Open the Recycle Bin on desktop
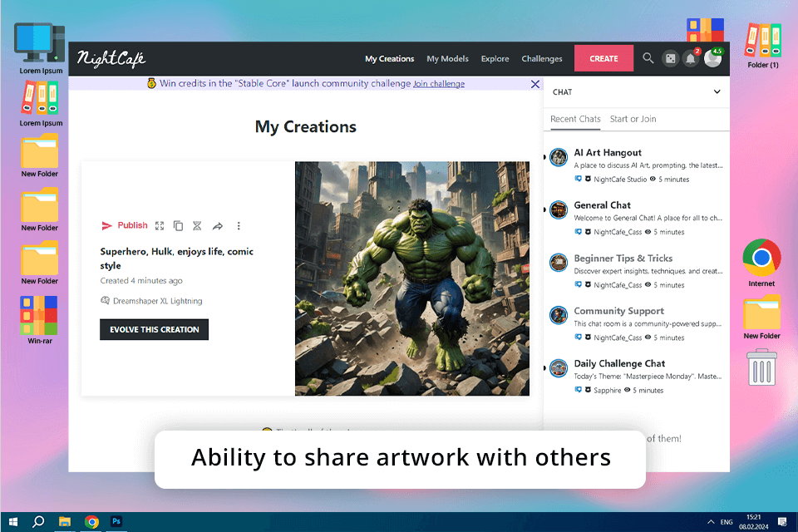Viewport: 798px width, 532px height. coord(761,367)
